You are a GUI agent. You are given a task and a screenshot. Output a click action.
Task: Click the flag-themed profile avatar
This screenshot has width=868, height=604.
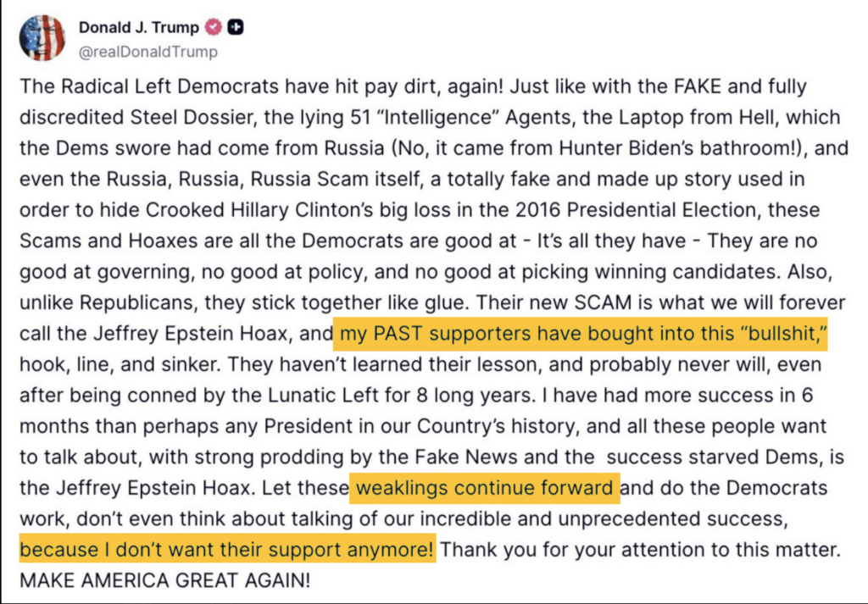pyautogui.click(x=42, y=38)
